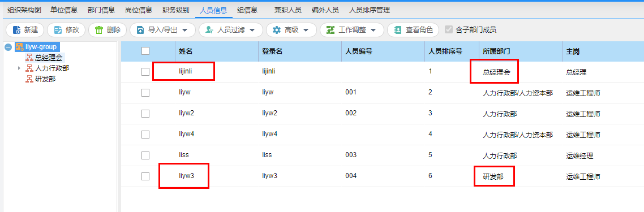The width and height of the screenshot is (644, 212).
Task: Click the name cell lijinli
Action: pos(185,71)
